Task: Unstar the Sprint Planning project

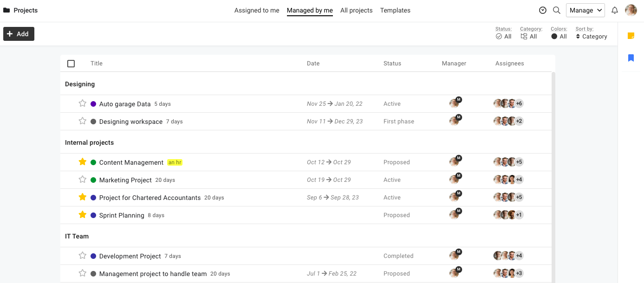Action: tap(82, 214)
